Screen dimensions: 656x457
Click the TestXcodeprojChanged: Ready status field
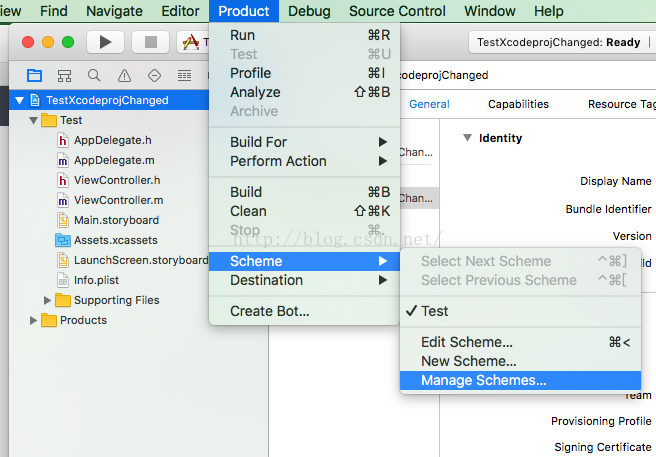tap(562, 42)
